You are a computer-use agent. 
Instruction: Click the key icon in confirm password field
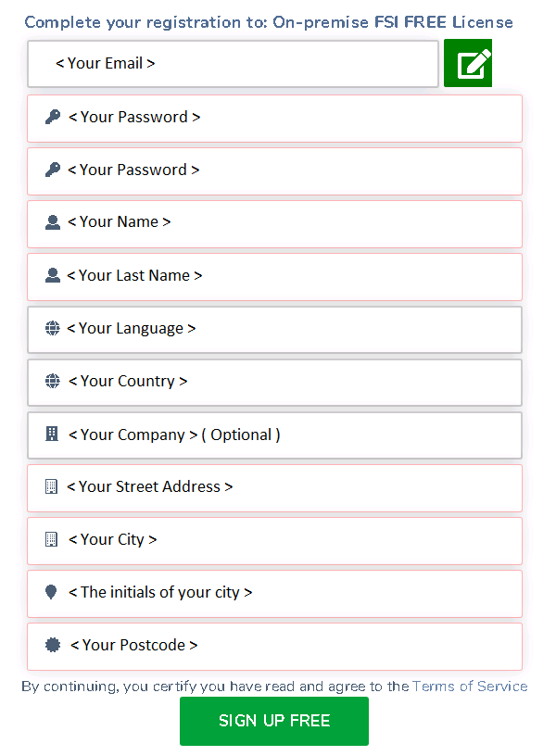[52, 170]
